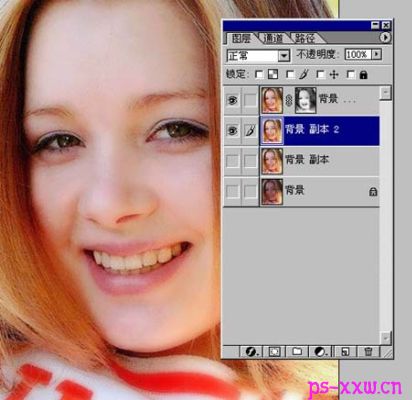
Task: Select the grayscale layer mask thumbnail
Action: 305,100
